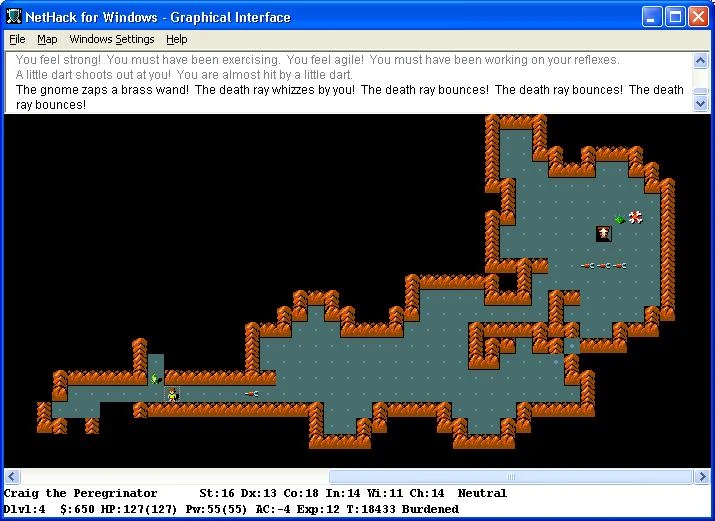The image size is (715, 521).
Task: Click the 'Pw:55(55)' power status
Action: pyautogui.click(x=216, y=509)
